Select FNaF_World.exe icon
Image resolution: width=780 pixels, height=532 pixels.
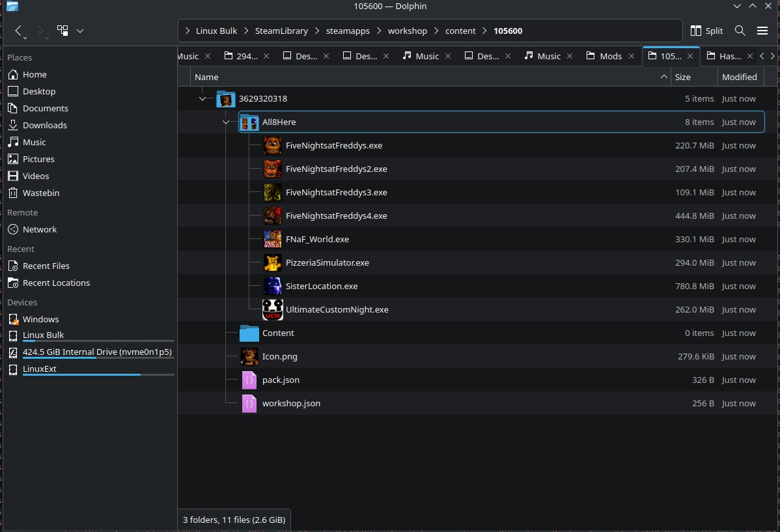[273, 239]
